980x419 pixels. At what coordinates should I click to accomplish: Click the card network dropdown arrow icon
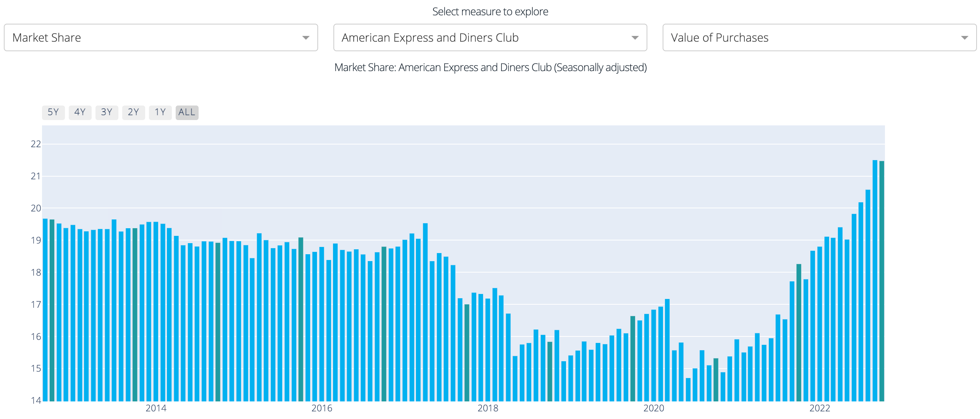635,37
